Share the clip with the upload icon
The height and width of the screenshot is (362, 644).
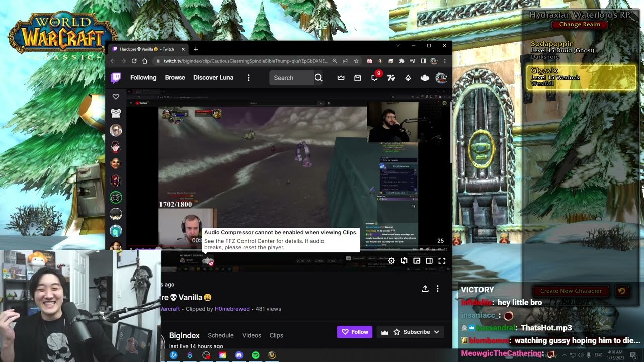(425, 289)
